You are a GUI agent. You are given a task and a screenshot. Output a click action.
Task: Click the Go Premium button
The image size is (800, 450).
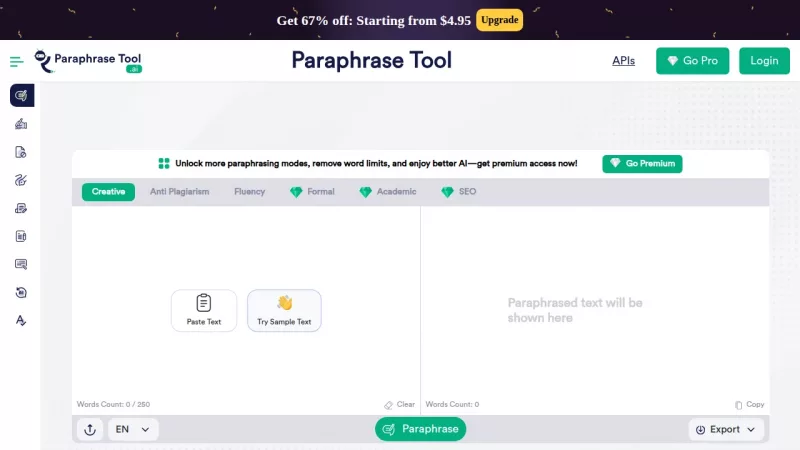click(x=642, y=164)
